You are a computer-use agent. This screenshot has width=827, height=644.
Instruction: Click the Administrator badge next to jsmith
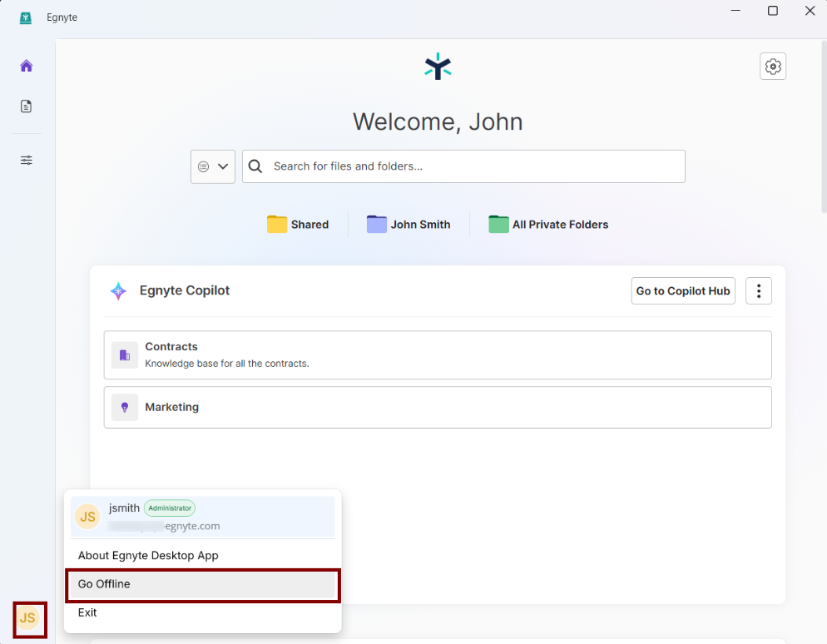point(170,508)
